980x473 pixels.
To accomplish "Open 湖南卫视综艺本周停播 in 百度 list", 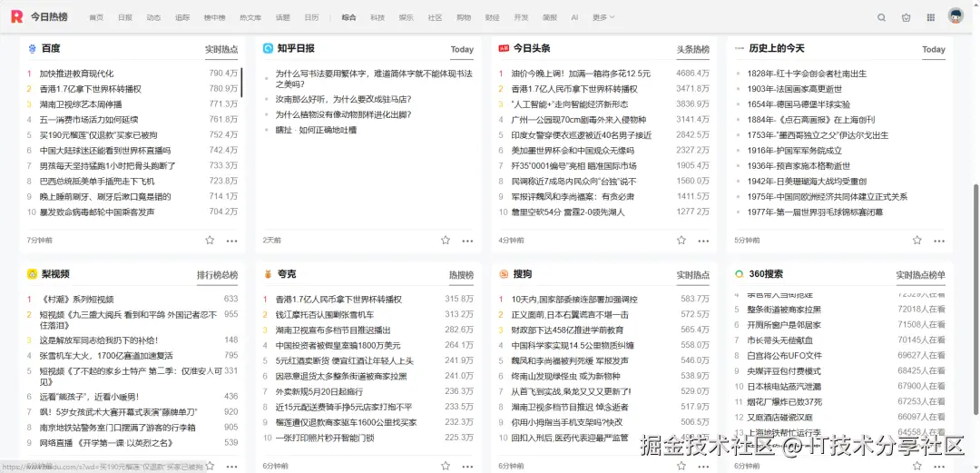I will coord(81,103).
